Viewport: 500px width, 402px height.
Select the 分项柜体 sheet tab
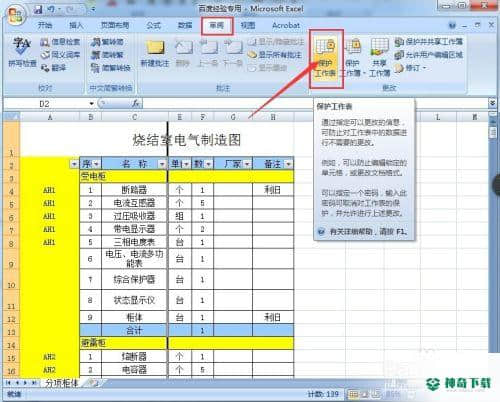[x=61, y=383]
